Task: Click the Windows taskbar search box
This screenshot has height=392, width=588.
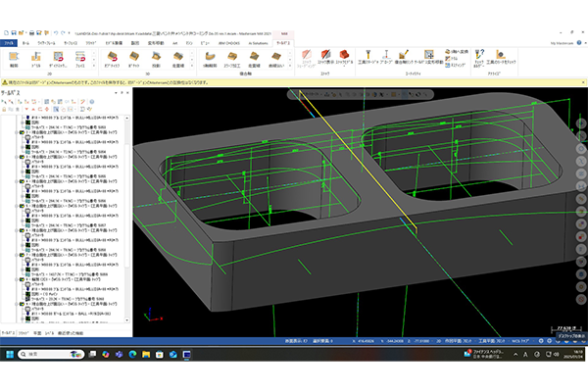Action: [51, 354]
